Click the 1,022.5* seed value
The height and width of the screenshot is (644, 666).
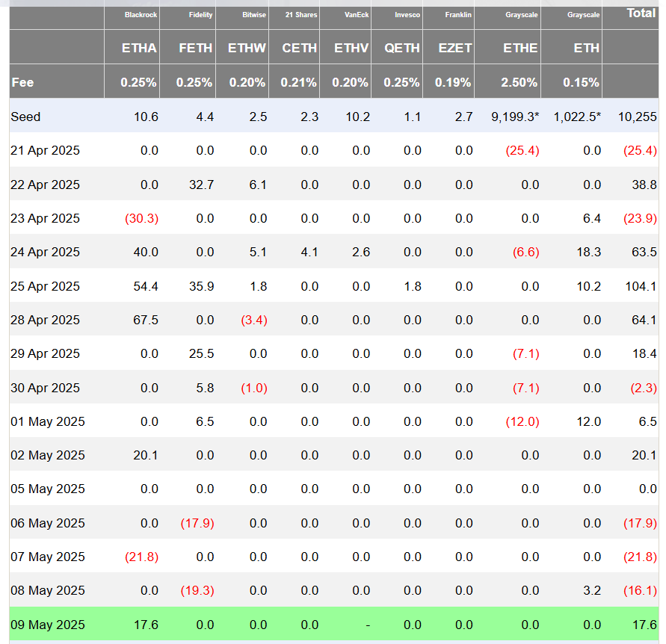[x=577, y=117]
